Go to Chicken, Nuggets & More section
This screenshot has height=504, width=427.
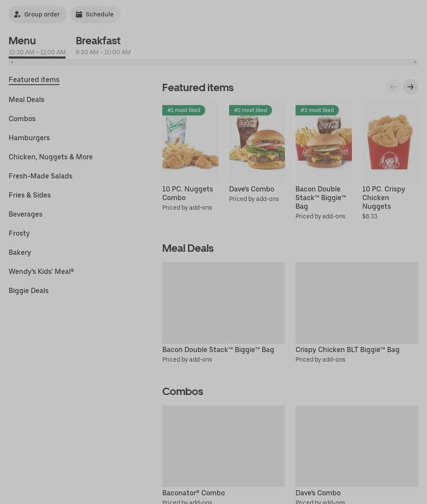[x=51, y=157]
